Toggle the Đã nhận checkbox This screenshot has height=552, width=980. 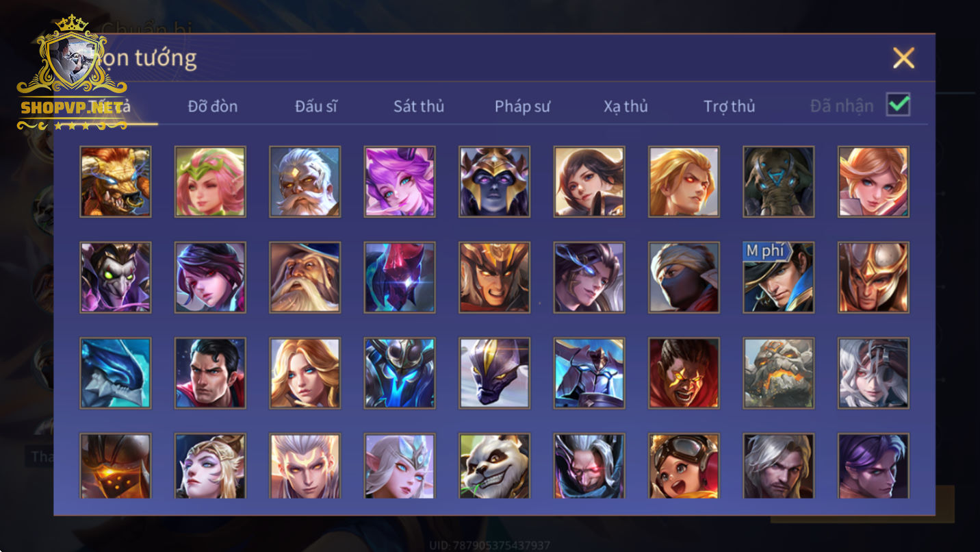[x=899, y=105]
